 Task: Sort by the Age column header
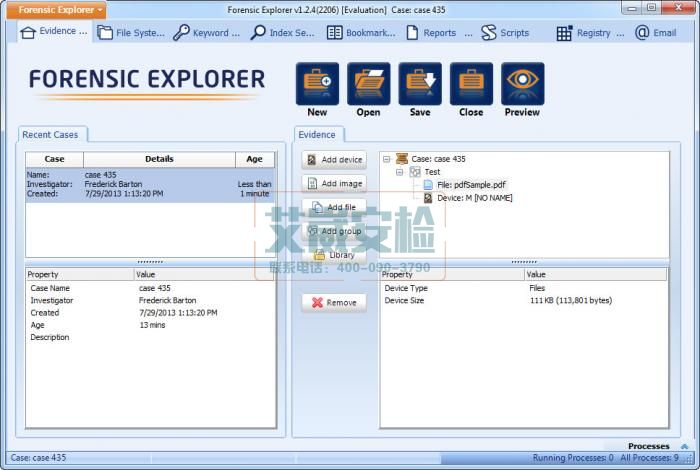coord(254,159)
